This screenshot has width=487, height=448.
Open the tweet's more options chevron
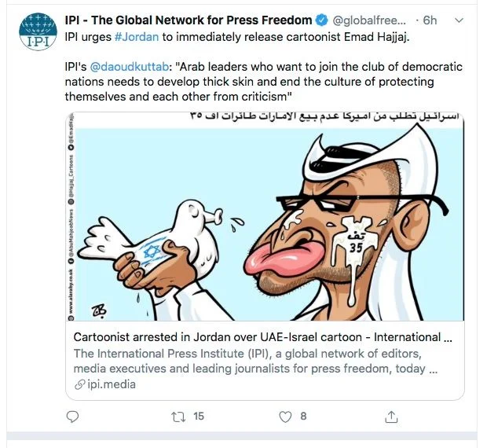[460, 21]
